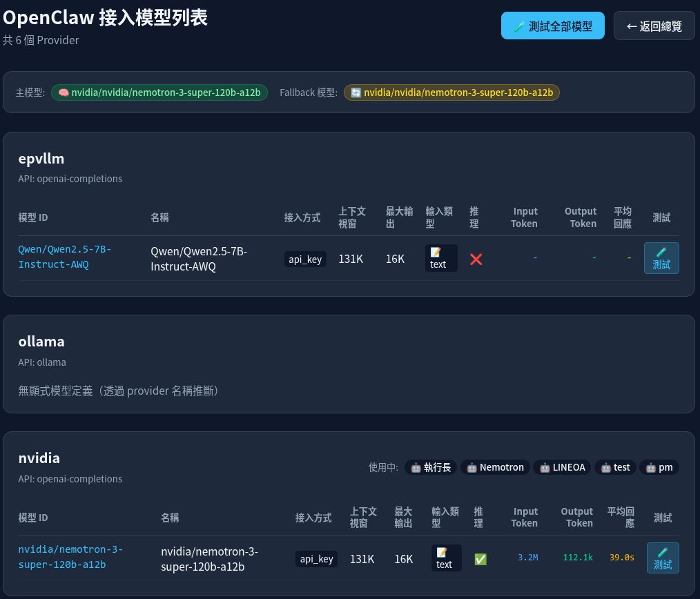Click the 39.0s average response value

coord(622,558)
